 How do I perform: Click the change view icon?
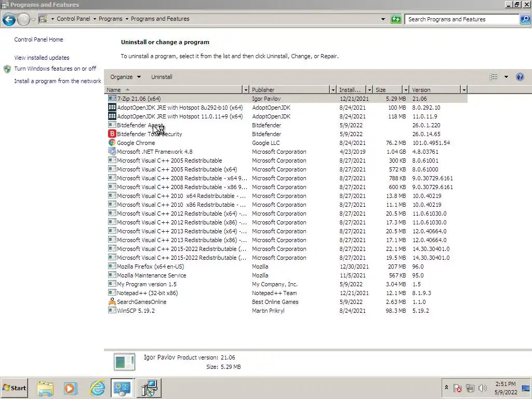494,77
